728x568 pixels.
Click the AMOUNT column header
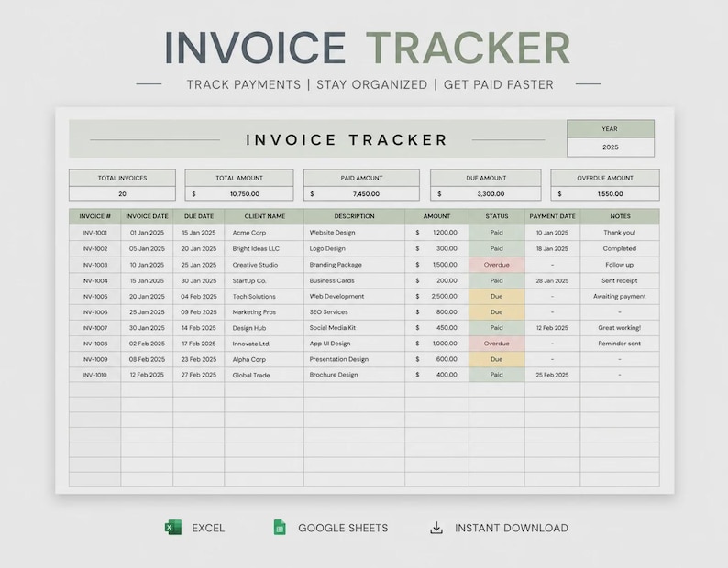tap(437, 216)
